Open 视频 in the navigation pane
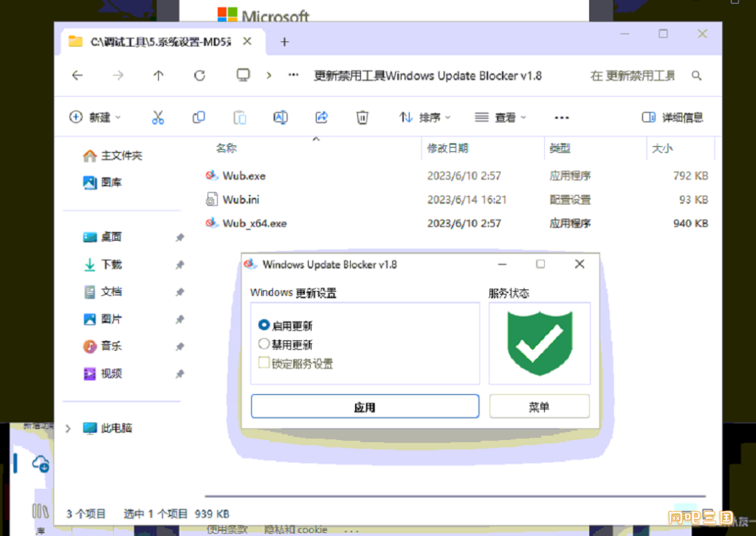This screenshot has height=536, width=756. [102, 374]
